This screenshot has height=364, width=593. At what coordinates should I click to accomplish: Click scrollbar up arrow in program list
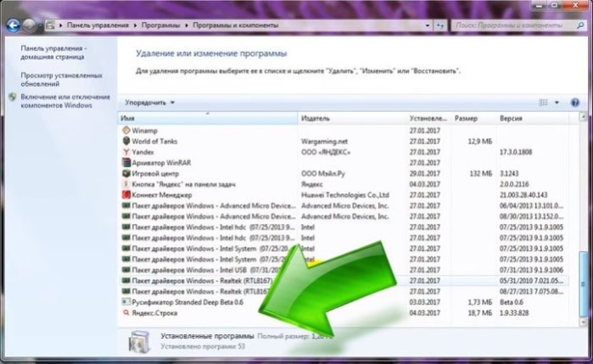click(x=583, y=117)
